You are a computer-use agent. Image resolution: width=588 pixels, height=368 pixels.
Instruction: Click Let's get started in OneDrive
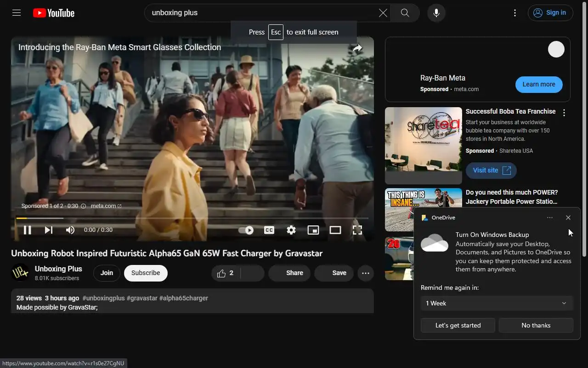click(458, 325)
